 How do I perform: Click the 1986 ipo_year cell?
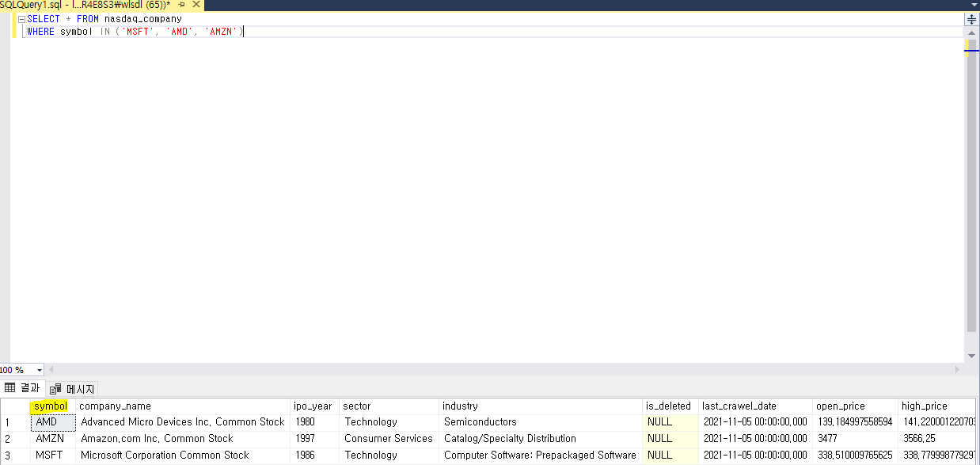pos(314,455)
